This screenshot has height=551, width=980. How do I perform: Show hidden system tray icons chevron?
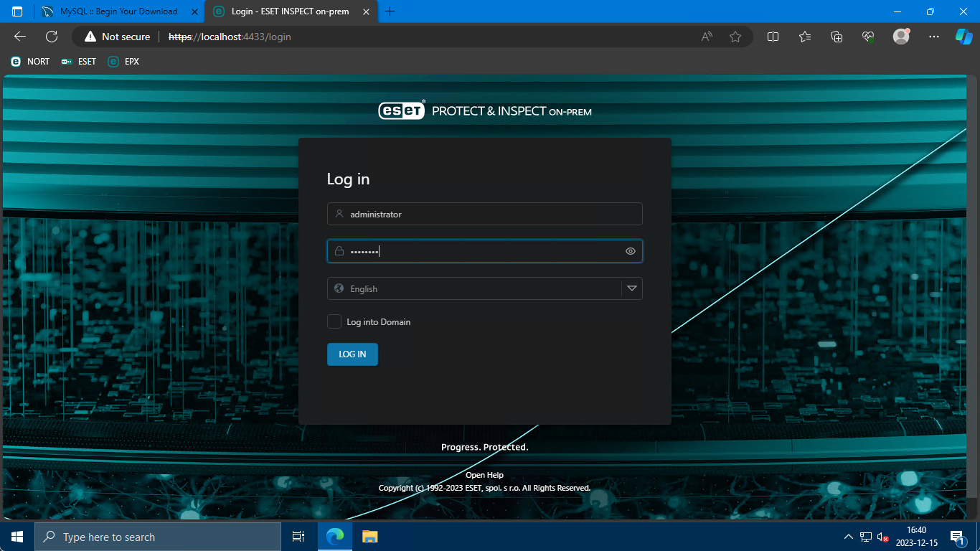click(x=848, y=537)
